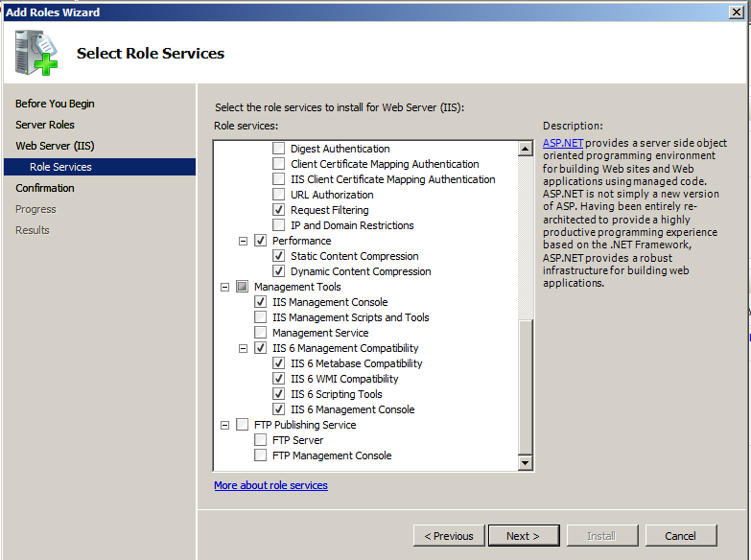
Task: Click scroll down arrow of role list
Action: tap(526, 462)
